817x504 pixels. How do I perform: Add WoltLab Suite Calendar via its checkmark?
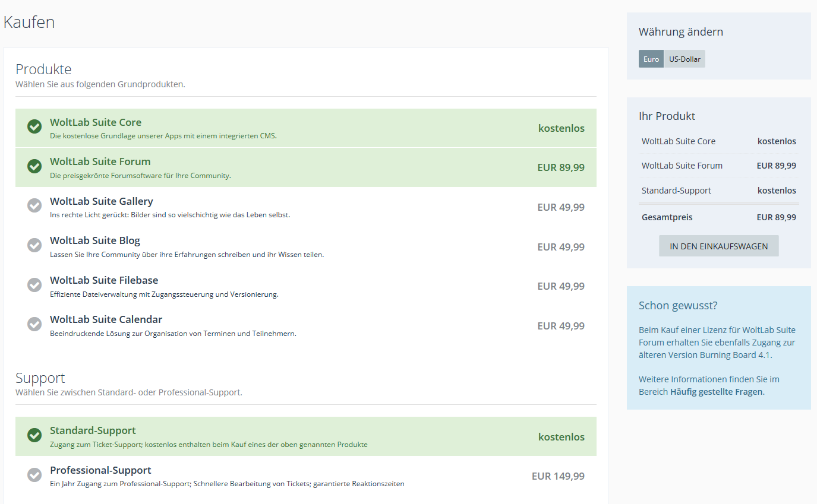(x=34, y=324)
